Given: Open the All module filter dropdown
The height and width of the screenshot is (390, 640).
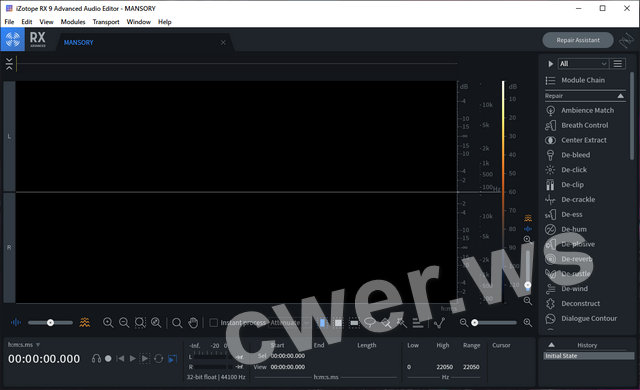Looking at the screenshot, I should (x=583, y=64).
